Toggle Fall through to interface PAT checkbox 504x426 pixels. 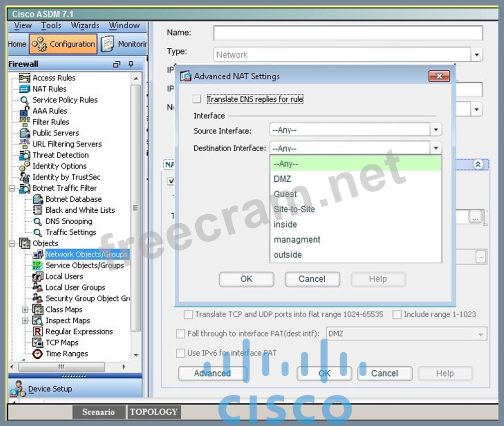point(181,334)
